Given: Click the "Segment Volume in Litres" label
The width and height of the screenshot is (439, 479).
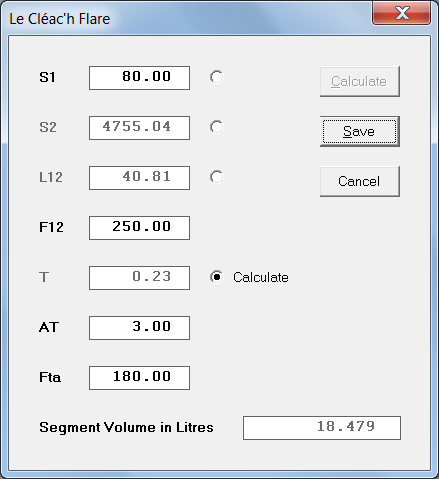Looking at the screenshot, I should 126,427.
